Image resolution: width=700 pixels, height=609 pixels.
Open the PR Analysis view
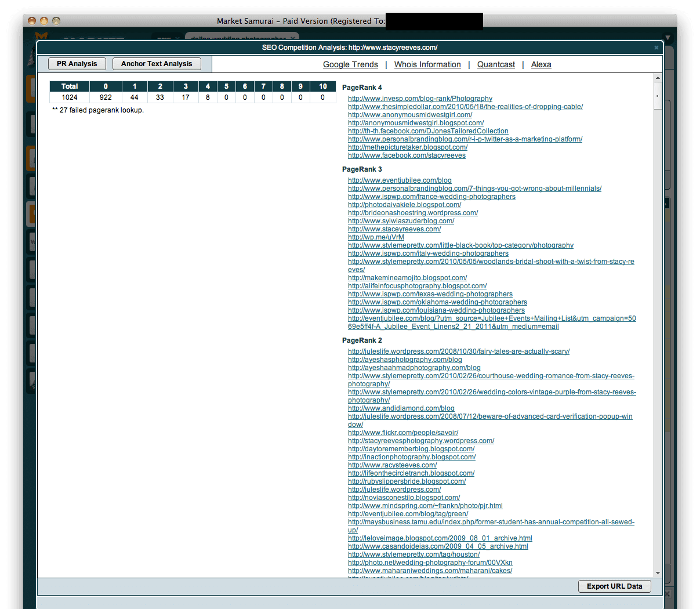pos(77,64)
